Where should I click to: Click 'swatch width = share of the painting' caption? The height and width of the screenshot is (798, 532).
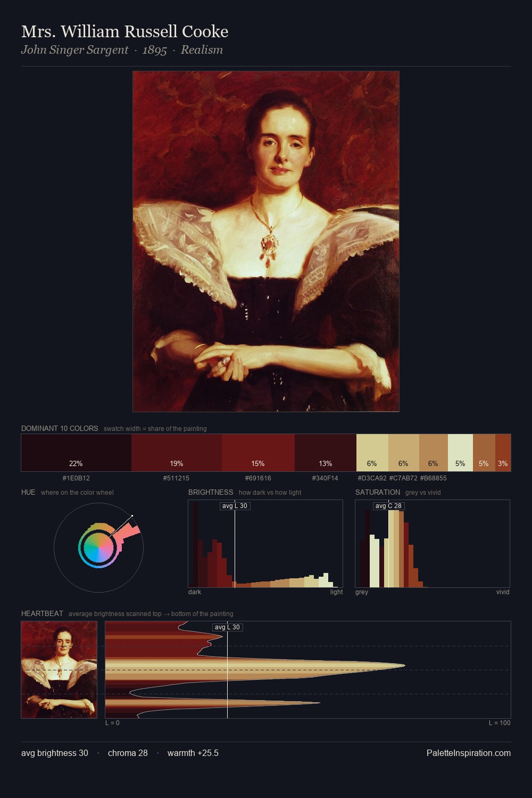coord(155,429)
